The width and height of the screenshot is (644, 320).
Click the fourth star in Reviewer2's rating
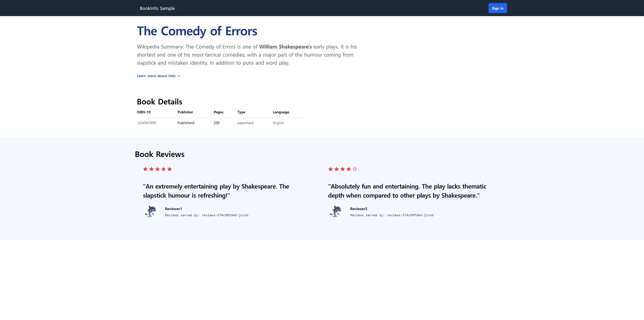point(349,169)
